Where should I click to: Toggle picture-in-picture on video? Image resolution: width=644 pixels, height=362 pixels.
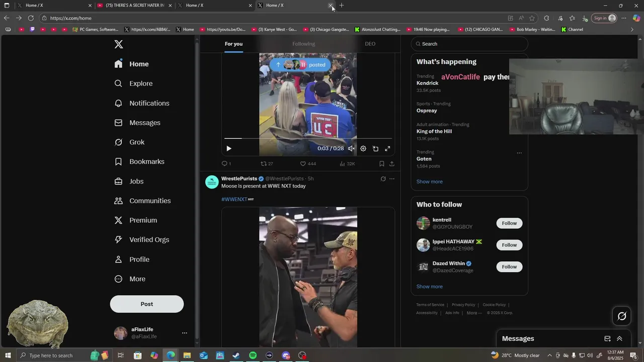pos(375,149)
